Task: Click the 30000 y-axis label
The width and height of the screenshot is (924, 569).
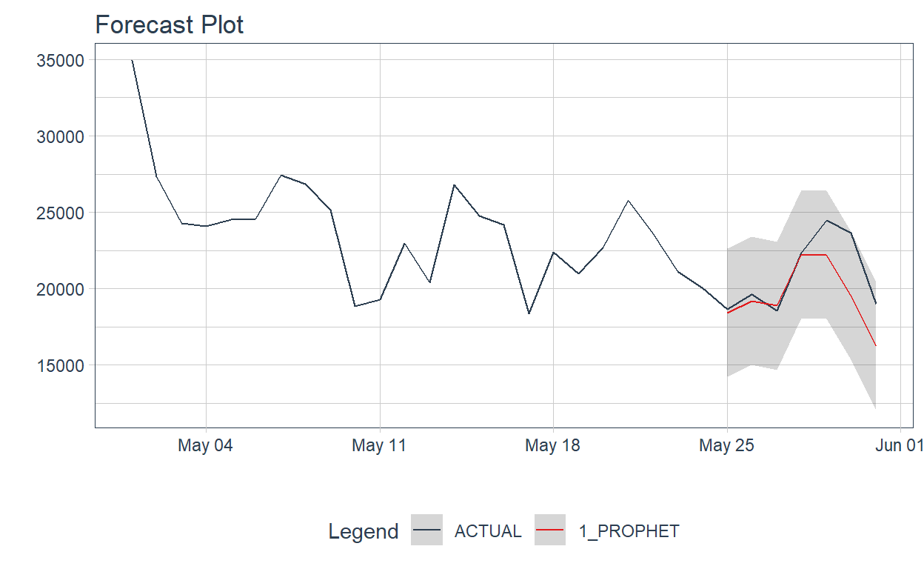Action: coord(61,136)
